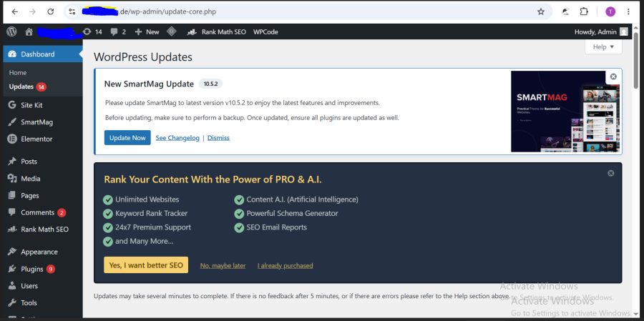Click the Appearance paintbrush icon
Image resolution: width=644 pixels, height=321 pixels.
[x=12, y=252]
